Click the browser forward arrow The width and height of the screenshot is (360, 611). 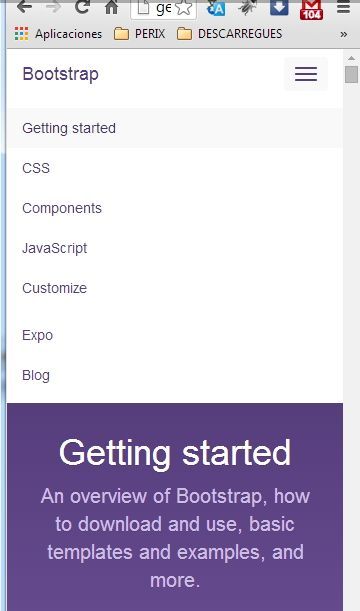click(53, 7)
